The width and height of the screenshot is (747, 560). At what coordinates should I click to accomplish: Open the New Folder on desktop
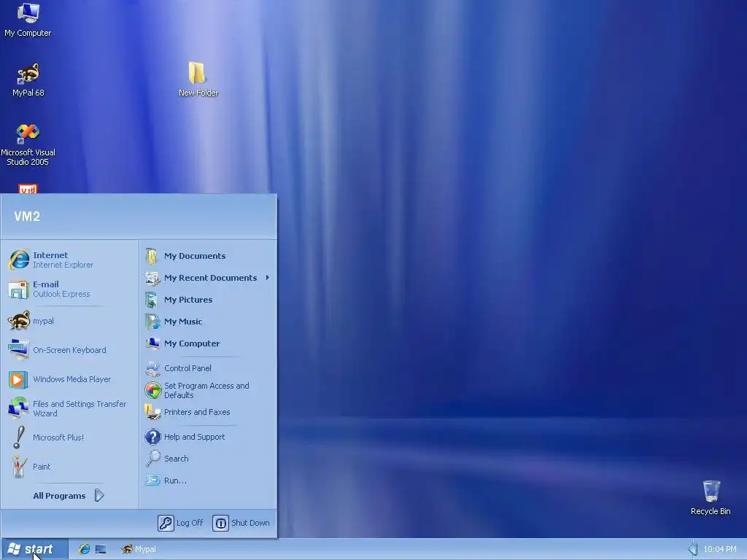click(x=198, y=79)
